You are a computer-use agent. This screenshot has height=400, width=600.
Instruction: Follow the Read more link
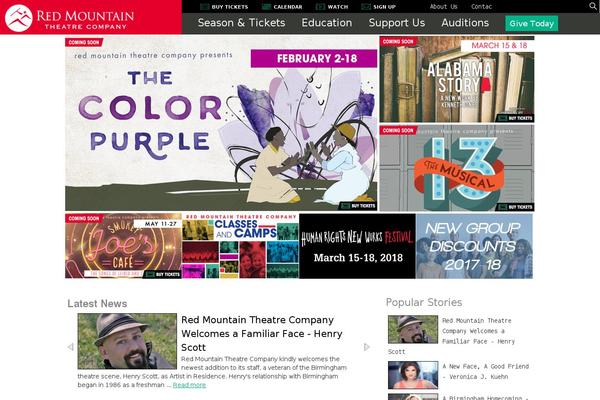tap(189, 385)
